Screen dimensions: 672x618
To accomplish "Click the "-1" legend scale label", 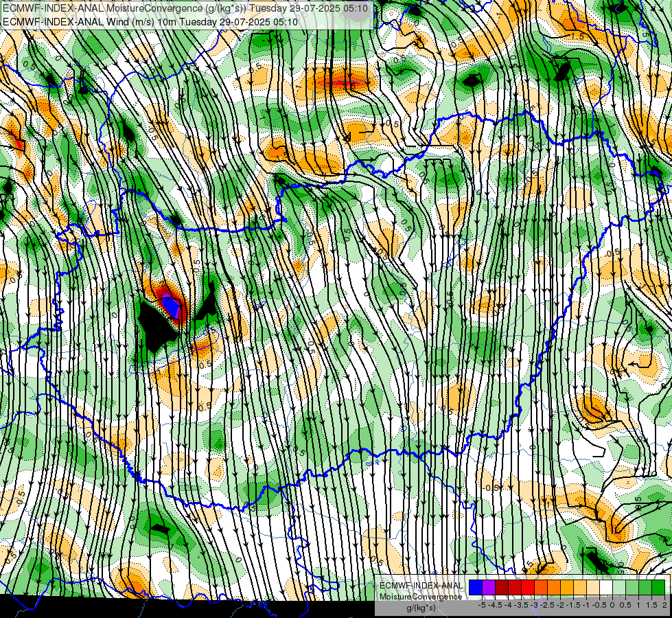I will coord(586,605).
